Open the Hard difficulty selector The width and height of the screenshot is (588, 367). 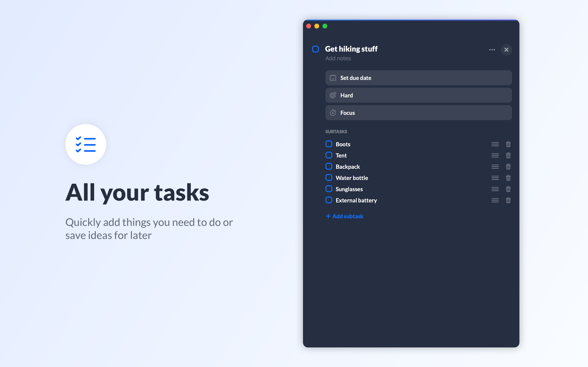[418, 95]
